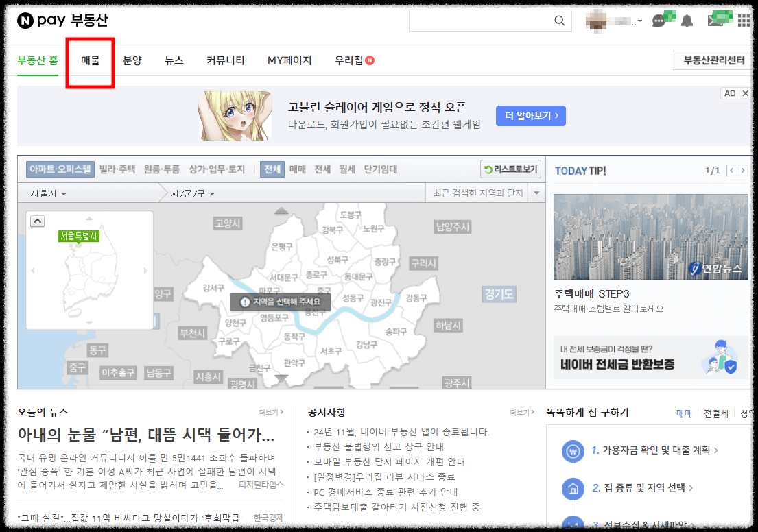758x532 pixels.
Task: Expand recently searched regions dropdown arrow
Action: point(536,193)
